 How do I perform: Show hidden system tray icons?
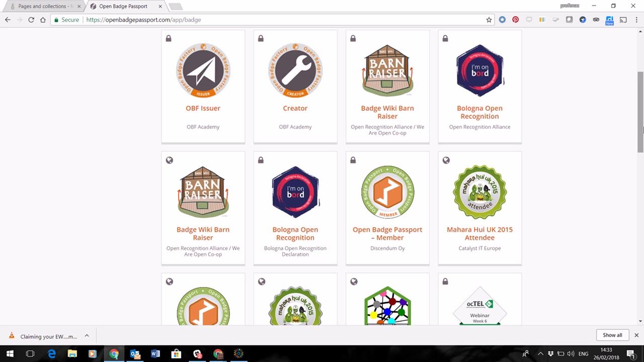pos(541,354)
